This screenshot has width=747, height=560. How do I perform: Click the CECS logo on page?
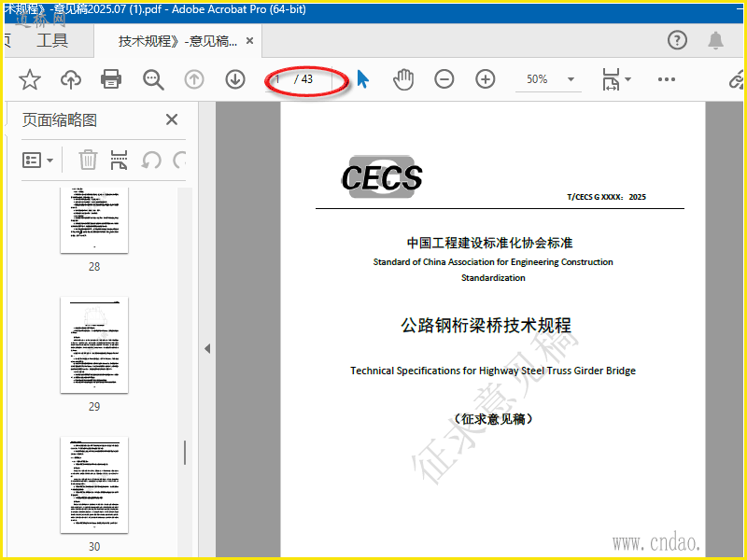(382, 176)
